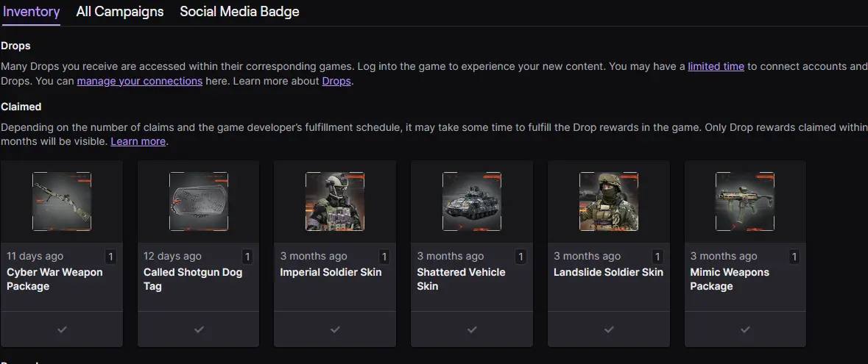Screen dimensions: 868x364
Task: Click checkmark under Landslide Soldier Skin
Action: pos(609,329)
